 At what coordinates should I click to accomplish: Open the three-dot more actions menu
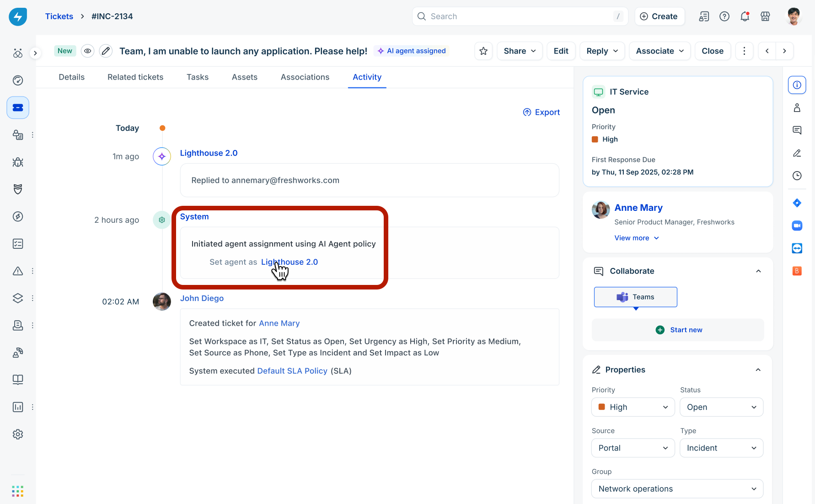tap(744, 51)
